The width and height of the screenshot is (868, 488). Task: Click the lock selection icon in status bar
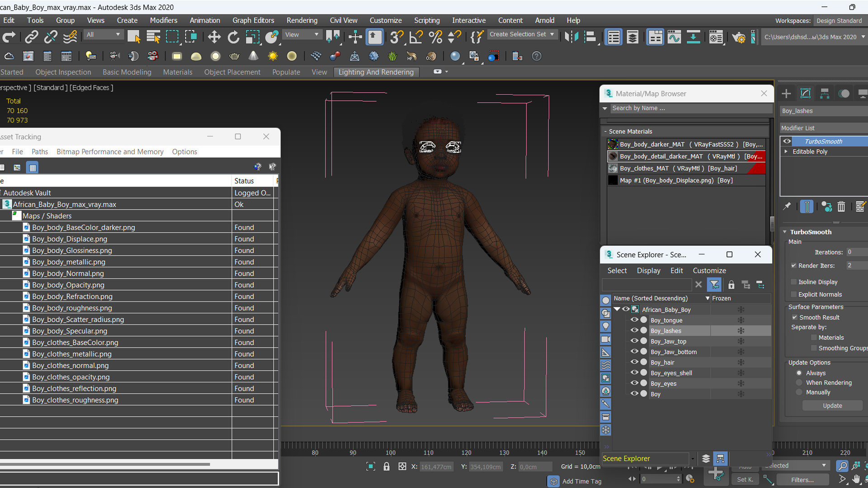click(x=387, y=467)
